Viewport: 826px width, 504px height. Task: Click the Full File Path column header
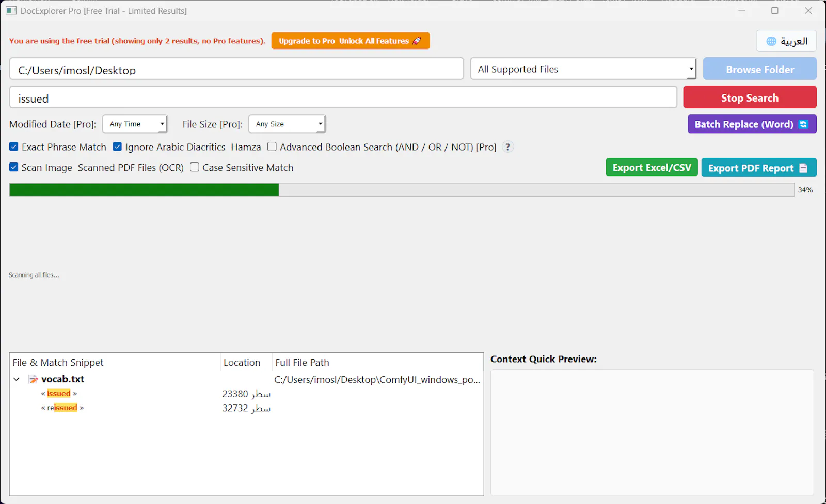pos(377,363)
